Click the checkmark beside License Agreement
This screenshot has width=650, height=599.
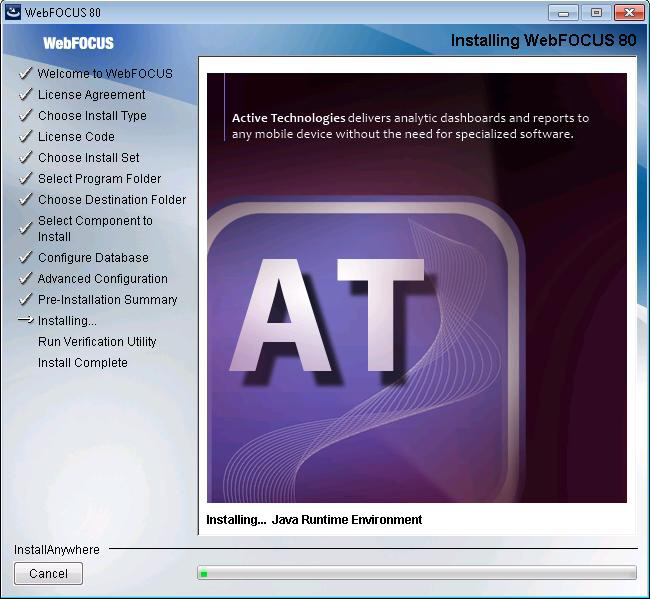coord(25,94)
